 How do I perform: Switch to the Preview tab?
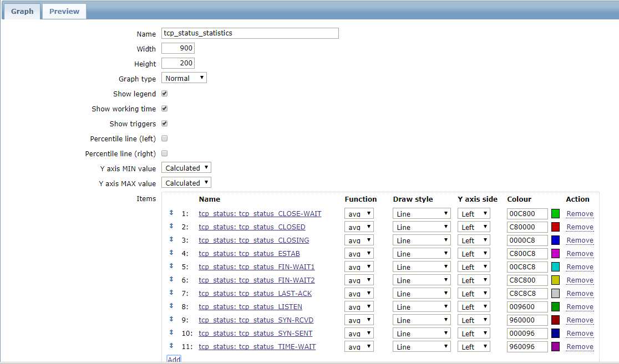click(64, 12)
